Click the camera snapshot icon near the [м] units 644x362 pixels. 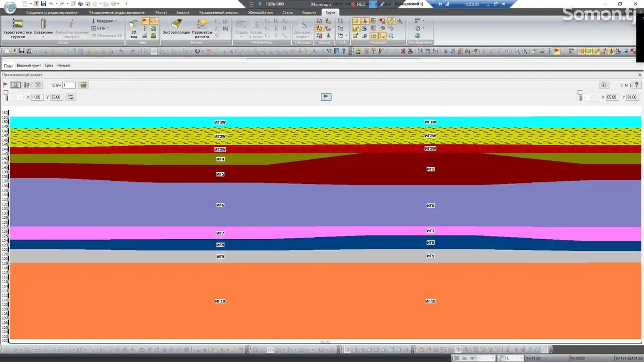[x=604, y=85]
